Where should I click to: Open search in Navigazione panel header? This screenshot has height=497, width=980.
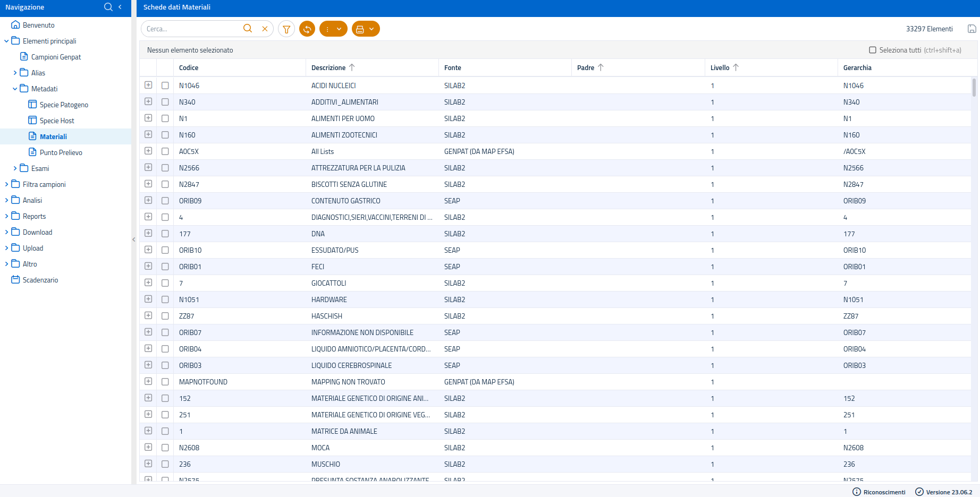108,7
